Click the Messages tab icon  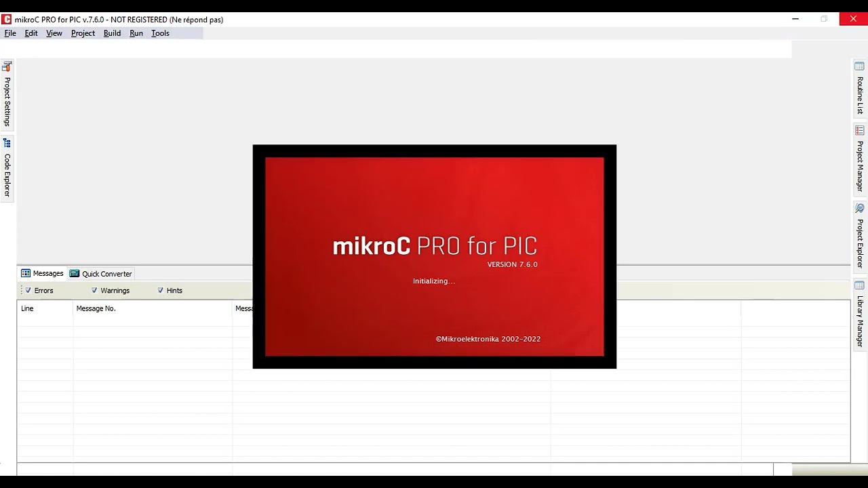click(x=26, y=273)
